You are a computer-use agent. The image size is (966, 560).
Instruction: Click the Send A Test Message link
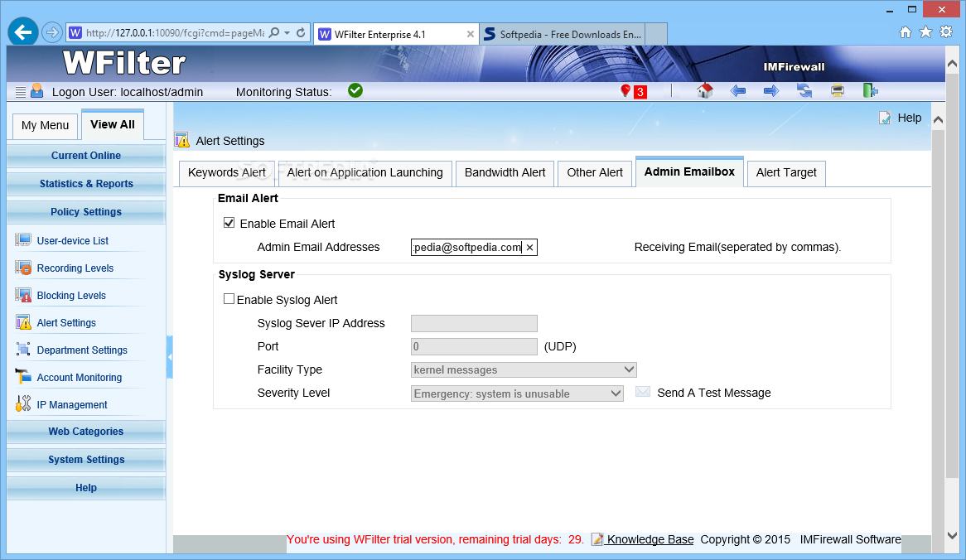click(714, 393)
